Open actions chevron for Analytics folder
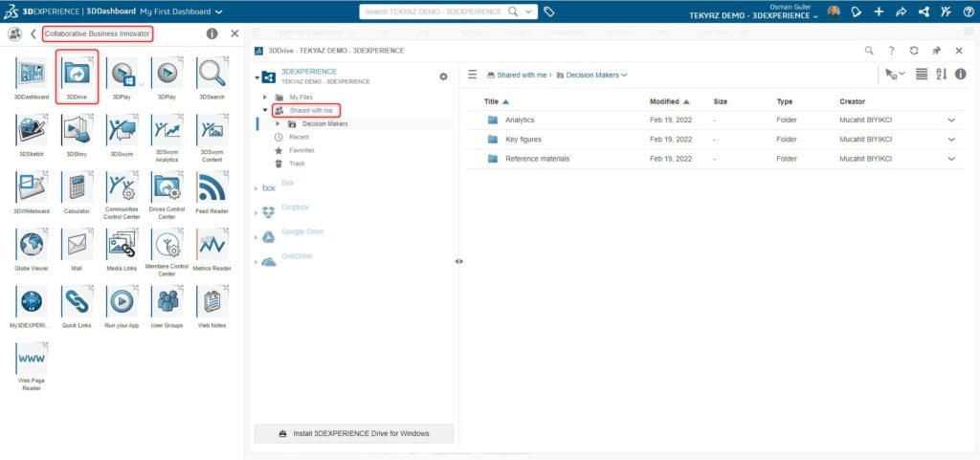This screenshot has width=980, height=460. 951,120
